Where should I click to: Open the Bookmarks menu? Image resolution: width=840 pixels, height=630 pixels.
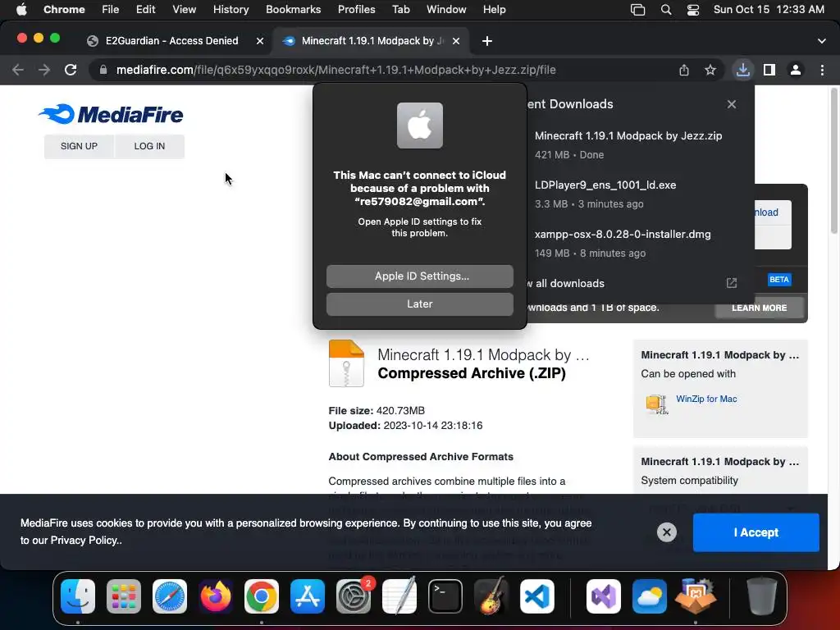(293, 10)
